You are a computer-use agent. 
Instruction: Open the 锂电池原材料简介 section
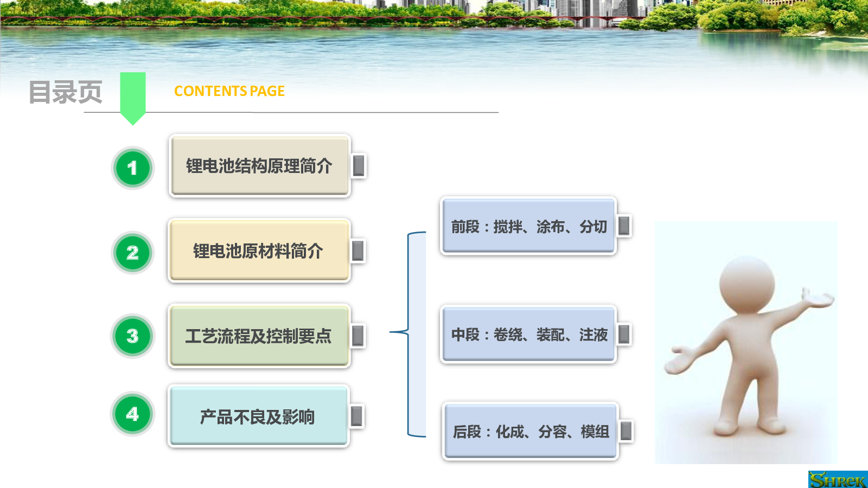(258, 251)
